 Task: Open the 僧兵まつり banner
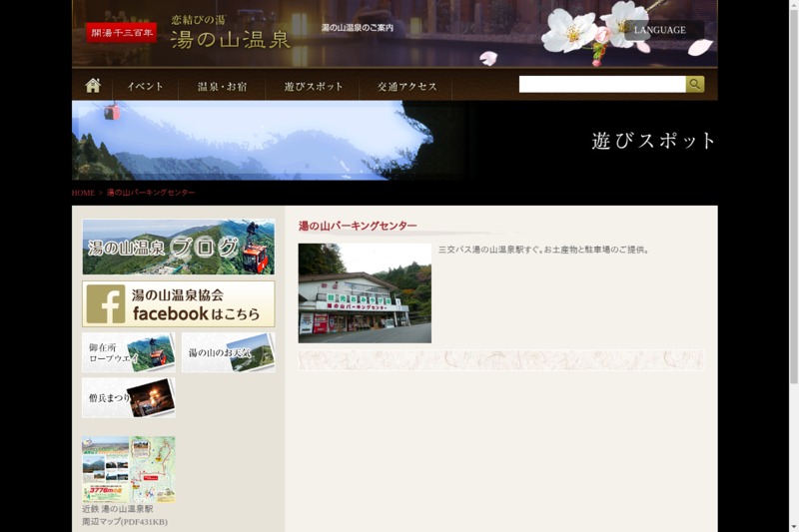[129, 397]
